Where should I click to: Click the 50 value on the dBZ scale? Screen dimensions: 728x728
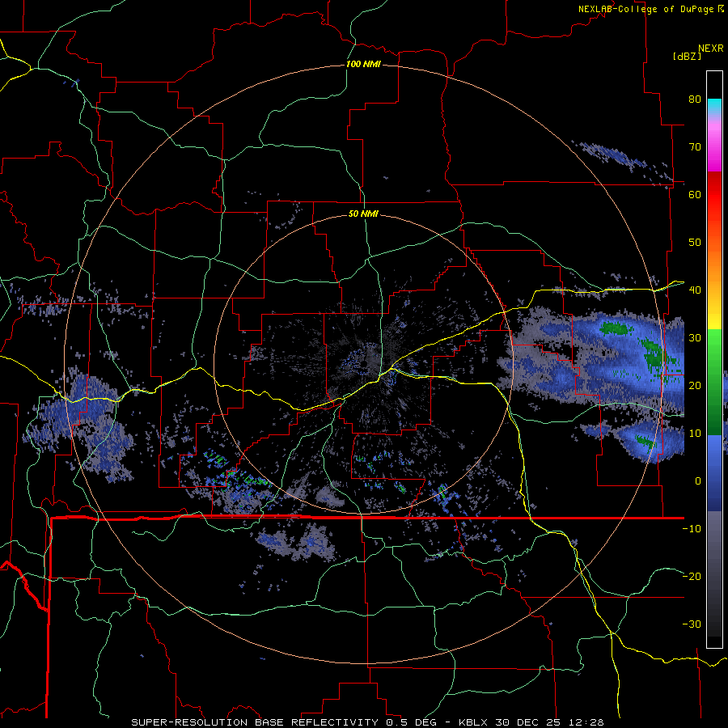coord(695,243)
